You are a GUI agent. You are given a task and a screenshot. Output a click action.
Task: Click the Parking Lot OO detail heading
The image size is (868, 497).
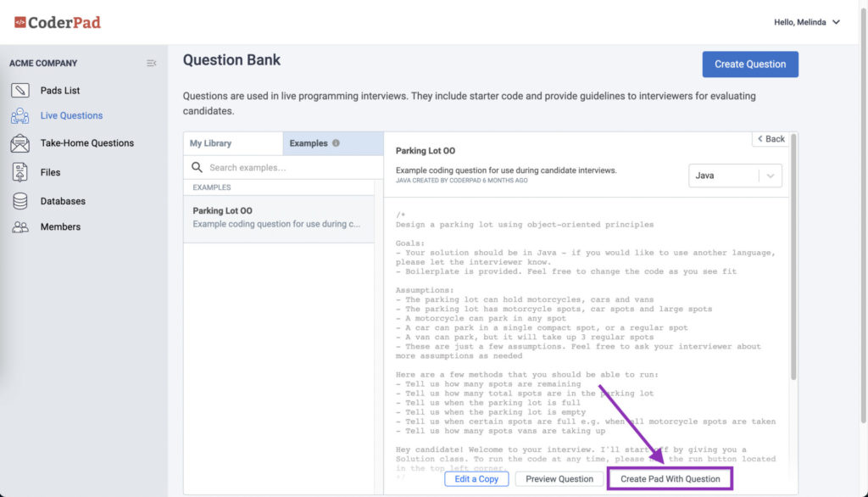[426, 151]
